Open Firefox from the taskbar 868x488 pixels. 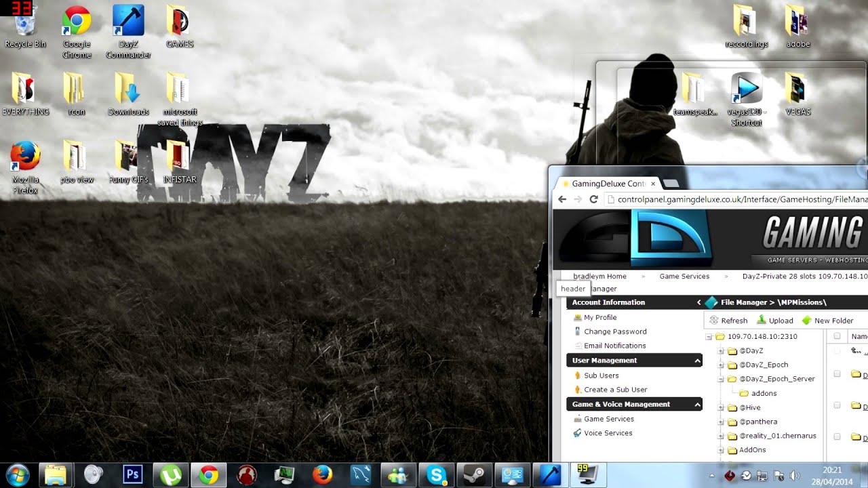322,475
